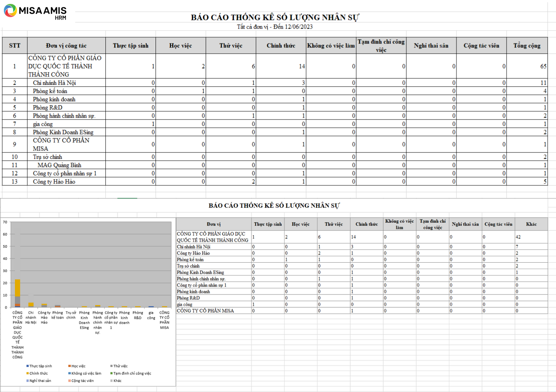The height and width of the screenshot is (392, 556).
Task: Select the orange Học việc legend marker
Action: click(x=69, y=366)
